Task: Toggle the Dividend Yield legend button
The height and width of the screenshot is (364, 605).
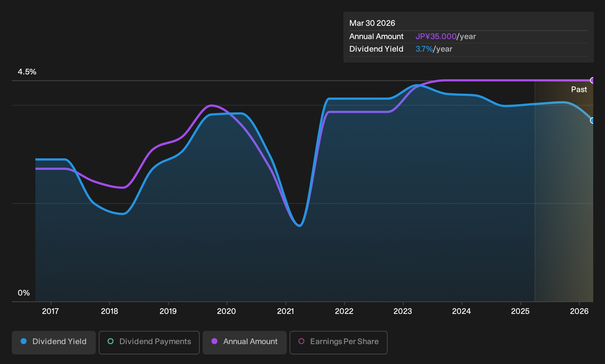Action: [54, 342]
